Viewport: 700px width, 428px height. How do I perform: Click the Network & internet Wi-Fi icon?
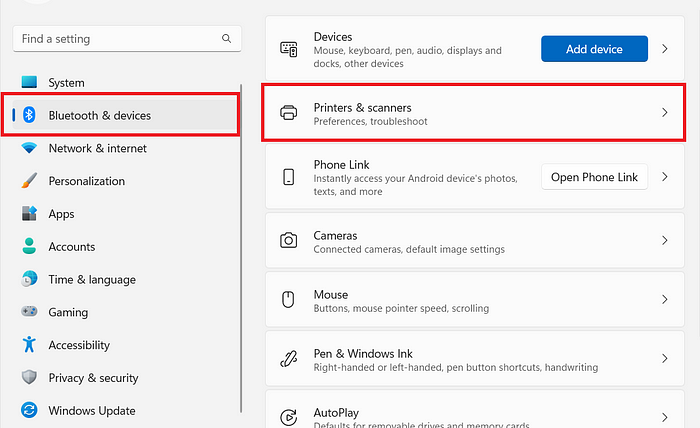click(29, 148)
